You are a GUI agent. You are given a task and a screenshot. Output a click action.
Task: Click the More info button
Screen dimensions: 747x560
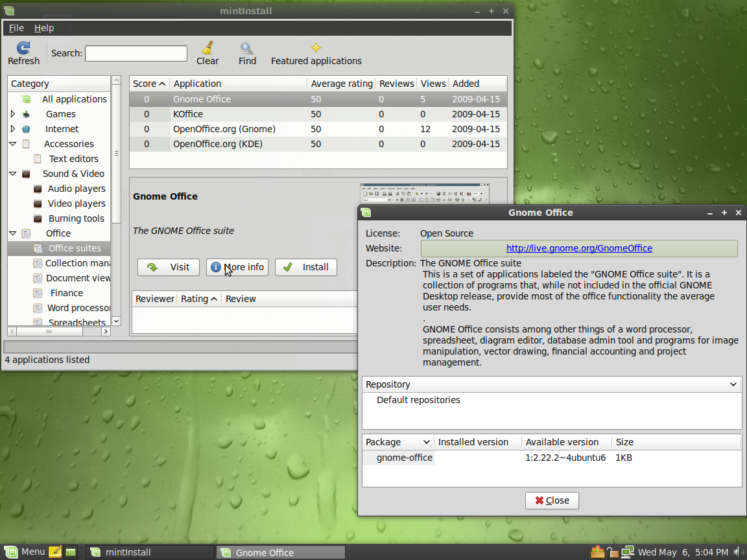click(x=237, y=267)
